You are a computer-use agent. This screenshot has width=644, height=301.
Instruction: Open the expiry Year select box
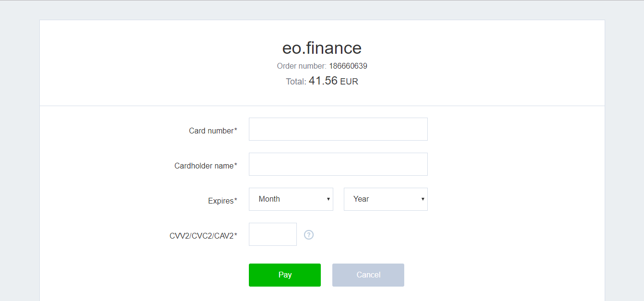tap(386, 199)
